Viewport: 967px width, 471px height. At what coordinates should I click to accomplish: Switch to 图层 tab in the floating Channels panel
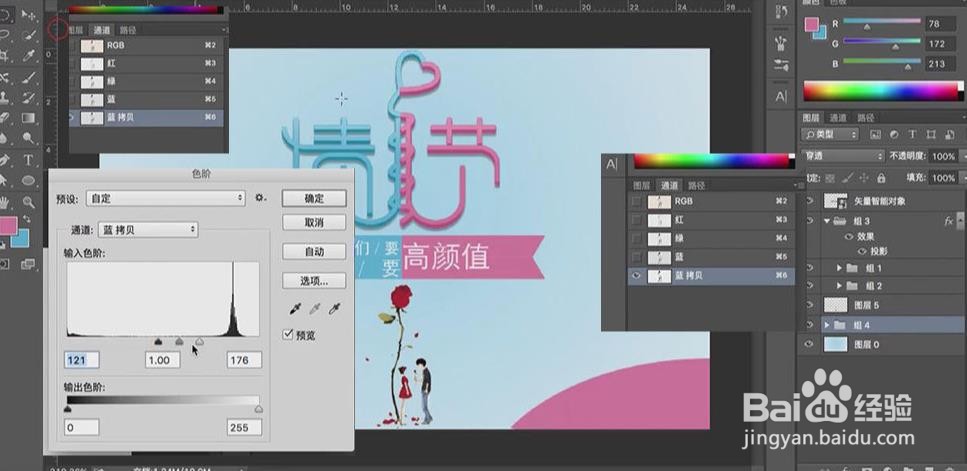(x=641, y=185)
